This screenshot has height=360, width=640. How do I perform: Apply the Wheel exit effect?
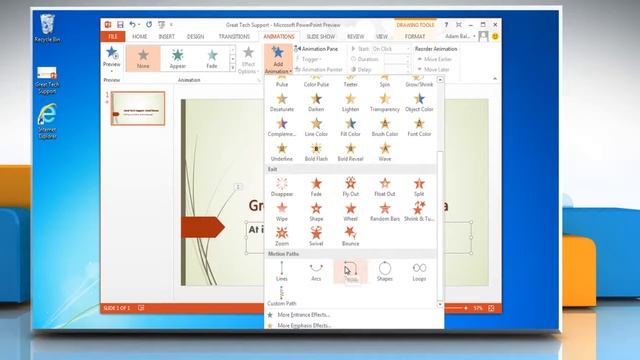(x=350, y=212)
